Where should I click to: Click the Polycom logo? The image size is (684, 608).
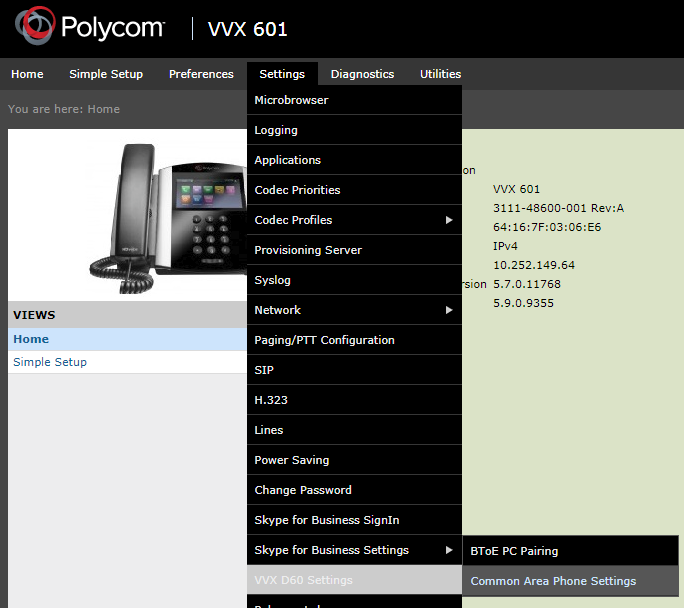click(x=90, y=26)
